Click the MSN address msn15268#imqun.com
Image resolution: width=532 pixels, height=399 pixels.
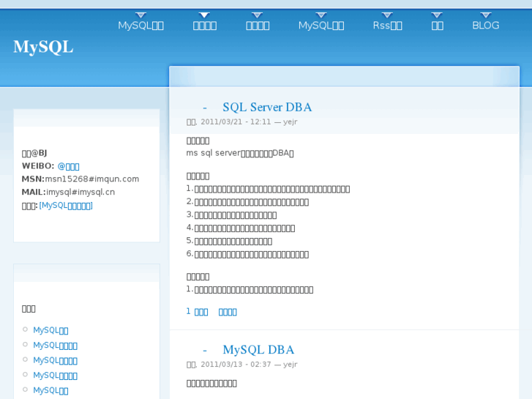(x=92, y=179)
